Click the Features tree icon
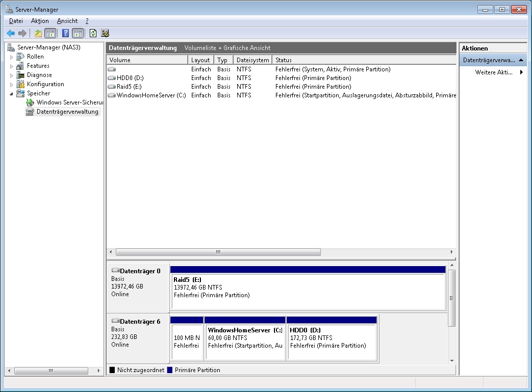The height and width of the screenshot is (392, 532). coord(20,66)
